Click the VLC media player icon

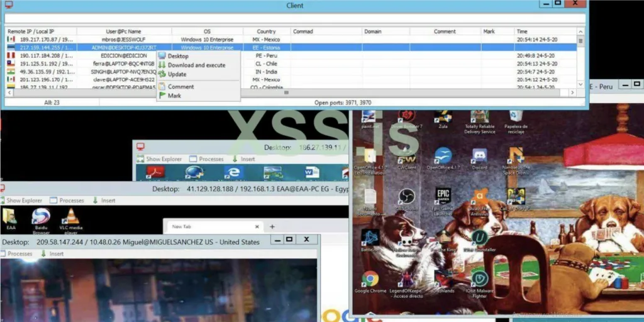(70, 221)
